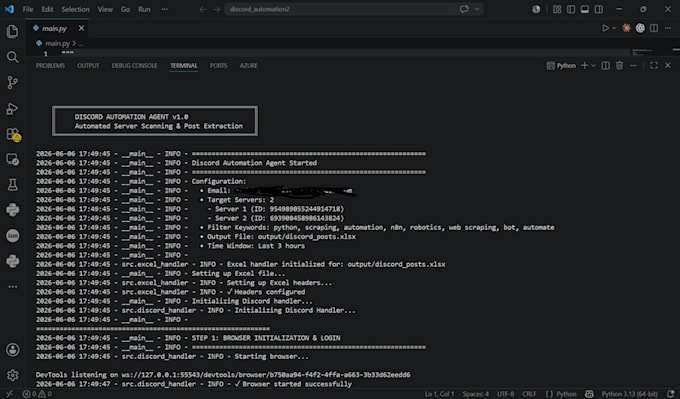This screenshot has width=680, height=399.
Task: Switch to the OUTPUT panel tab
Action: (88, 65)
